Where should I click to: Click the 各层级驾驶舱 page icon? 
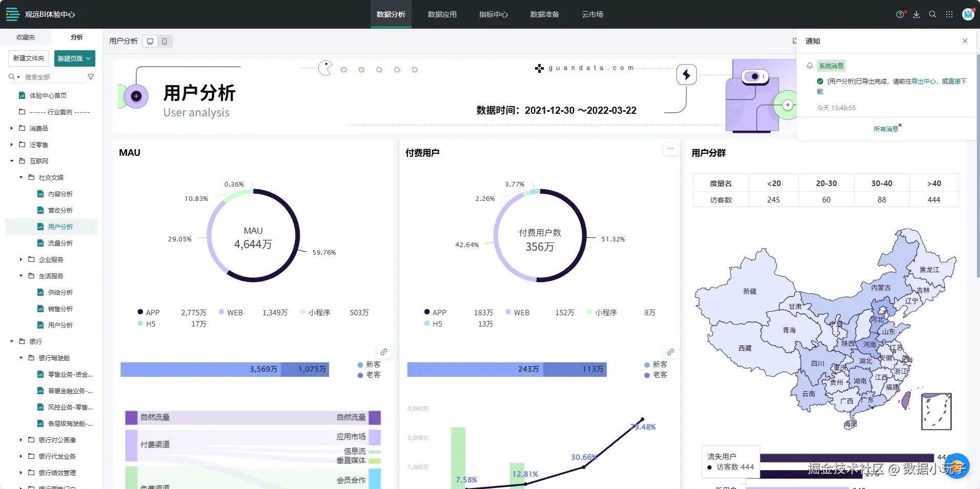[x=40, y=423]
